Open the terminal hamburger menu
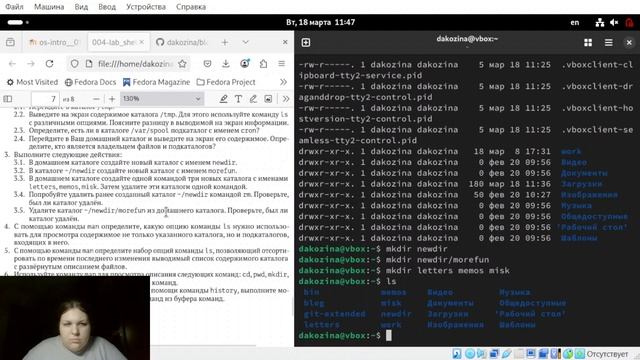The image size is (640, 360). point(609,42)
